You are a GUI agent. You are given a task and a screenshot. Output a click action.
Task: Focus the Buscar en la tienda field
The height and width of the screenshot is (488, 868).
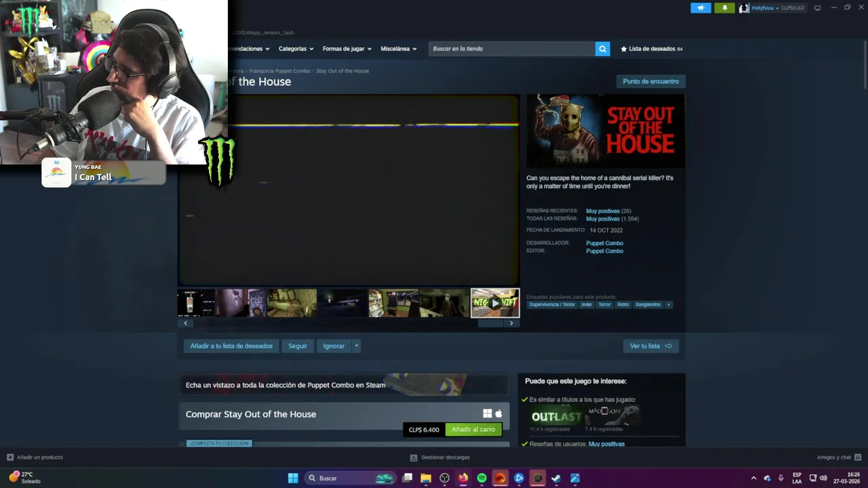(511, 49)
